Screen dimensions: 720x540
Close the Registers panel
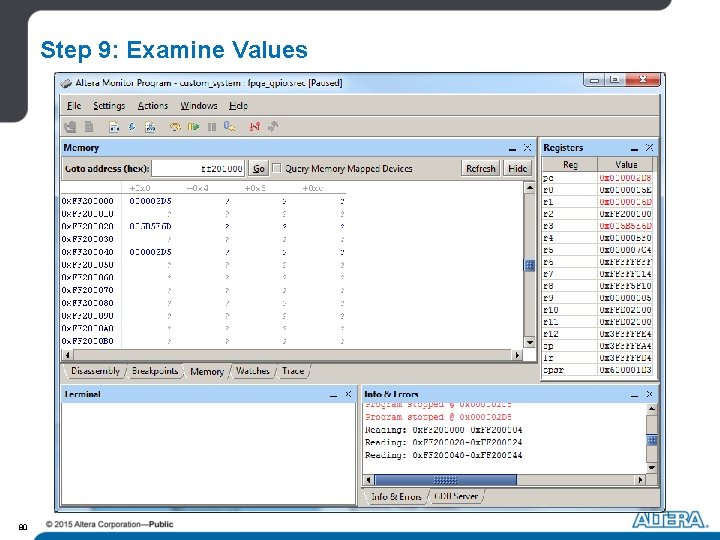pyautogui.click(x=649, y=147)
